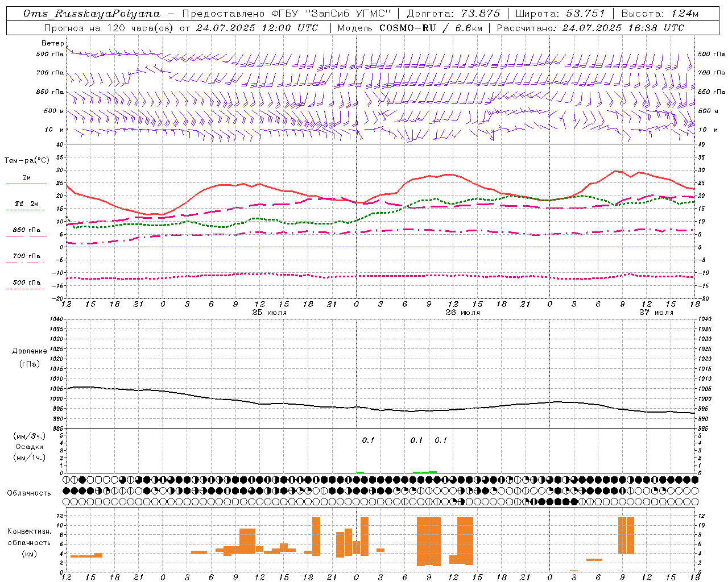728x582 pixels.
Task: Click the latitude value Широта: 53.751
Action: (560, 14)
